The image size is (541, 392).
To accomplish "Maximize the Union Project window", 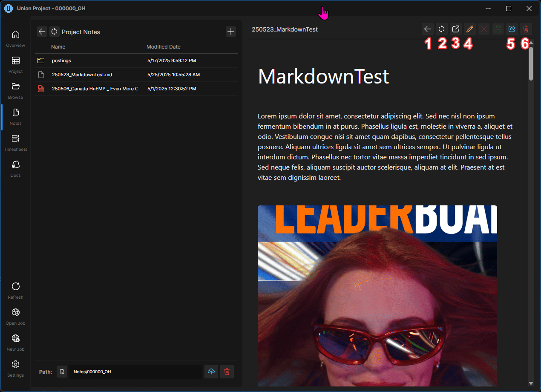I will (x=509, y=9).
